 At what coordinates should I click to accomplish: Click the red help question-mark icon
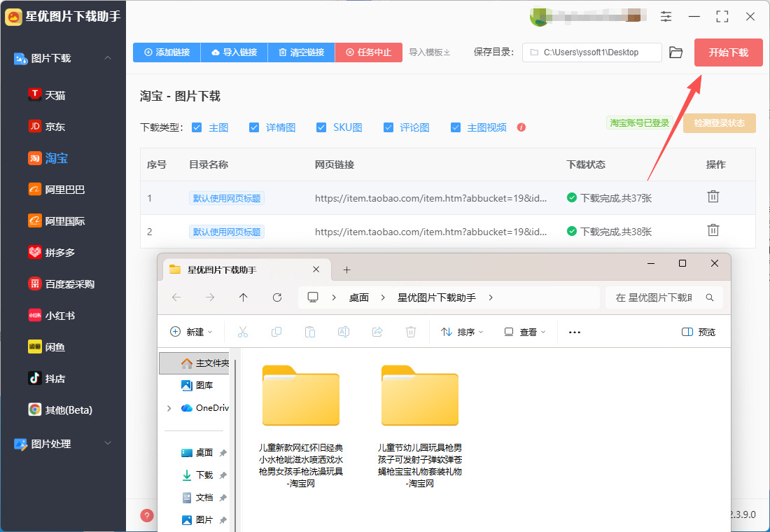147,515
